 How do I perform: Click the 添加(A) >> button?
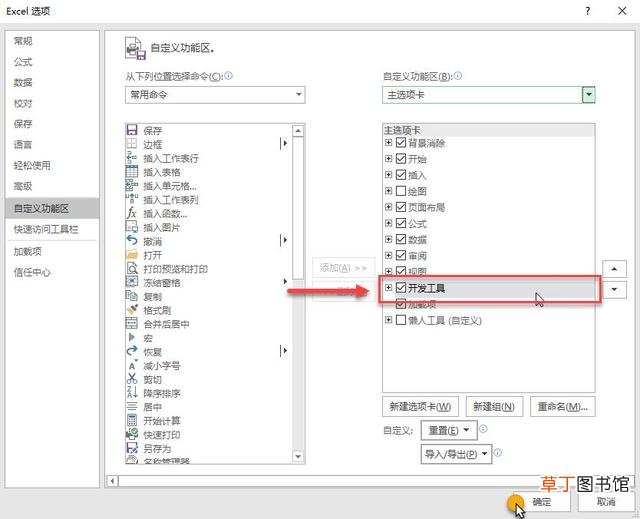[343, 268]
